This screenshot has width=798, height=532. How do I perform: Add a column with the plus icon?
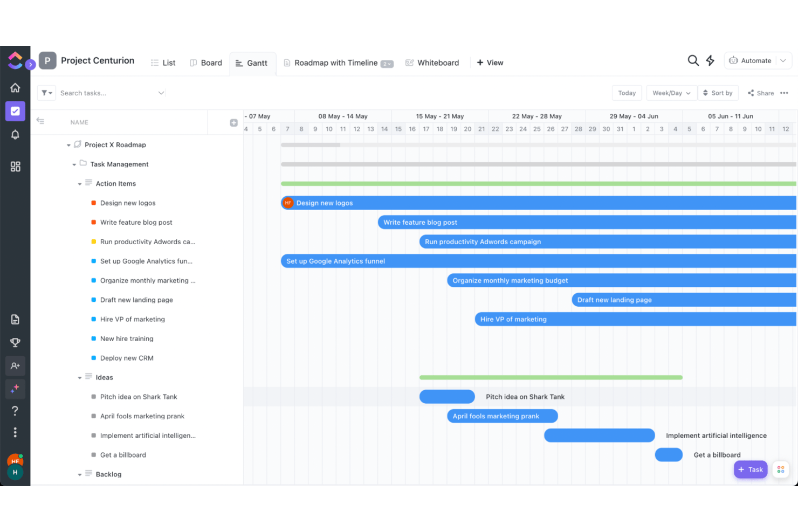pyautogui.click(x=233, y=123)
